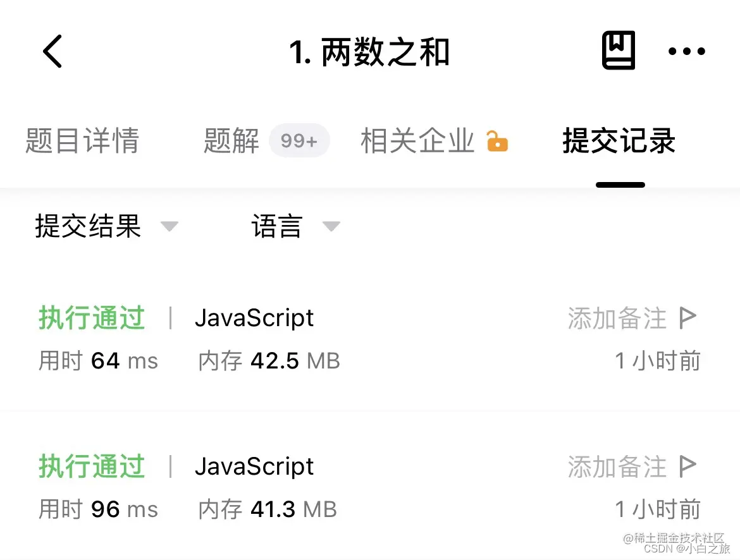Click the bookmark icon to save problem
The width and height of the screenshot is (740, 560).
(x=618, y=51)
